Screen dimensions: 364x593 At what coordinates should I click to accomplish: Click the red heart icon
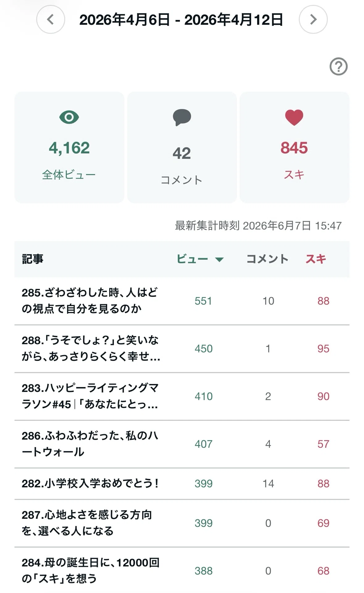click(x=294, y=117)
